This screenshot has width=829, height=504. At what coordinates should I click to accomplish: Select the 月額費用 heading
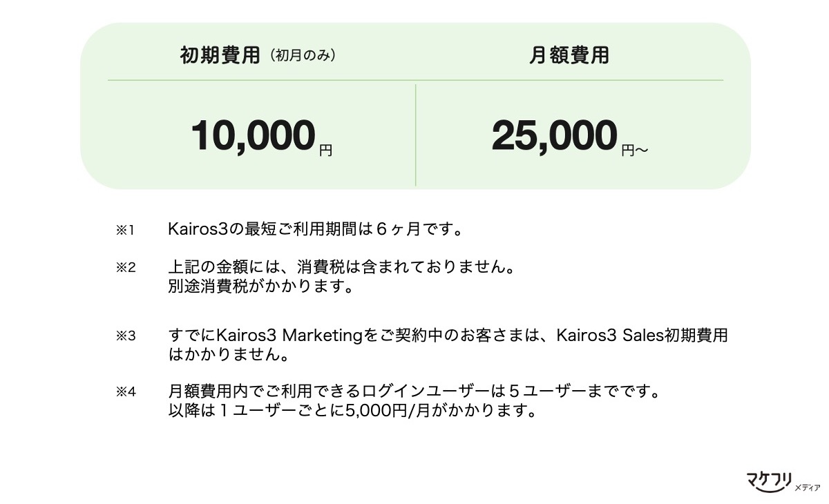click(x=569, y=55)
